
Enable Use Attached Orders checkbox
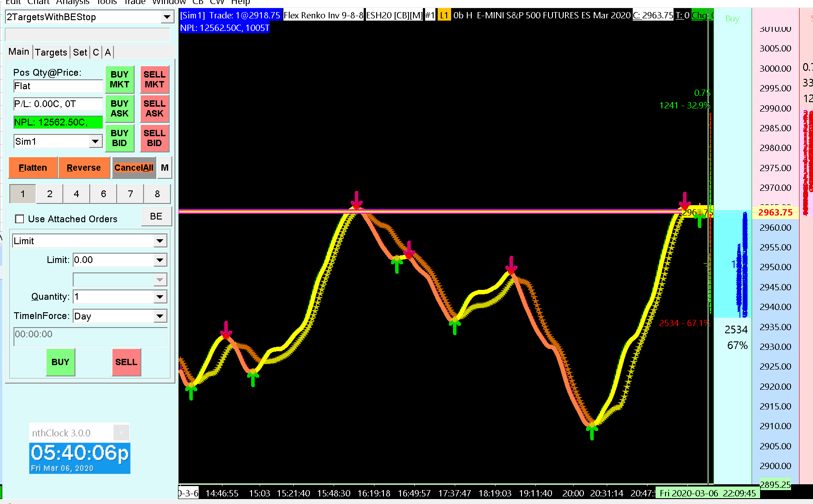coord(20,219)
